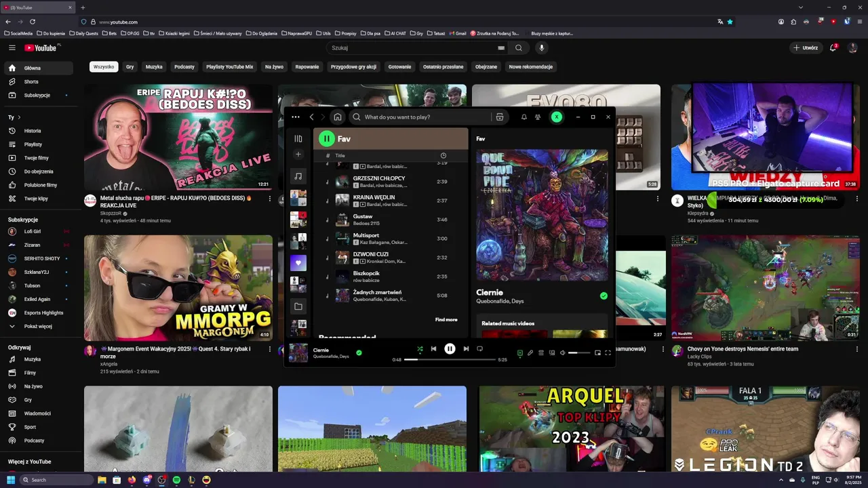The height and width of the screenshot is (488, 868).
Task: Pause the Fav playlist with green button
Action: click(326, 138)
